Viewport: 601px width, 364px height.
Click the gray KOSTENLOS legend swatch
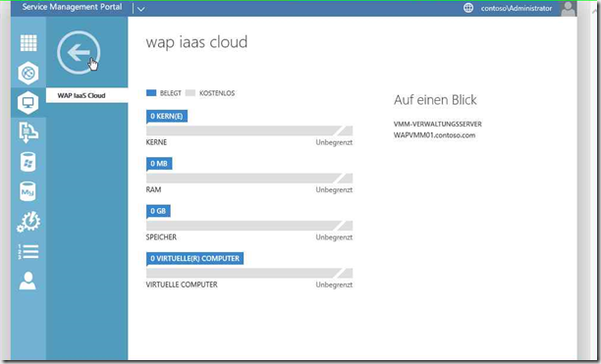click(x=191, y=93)
